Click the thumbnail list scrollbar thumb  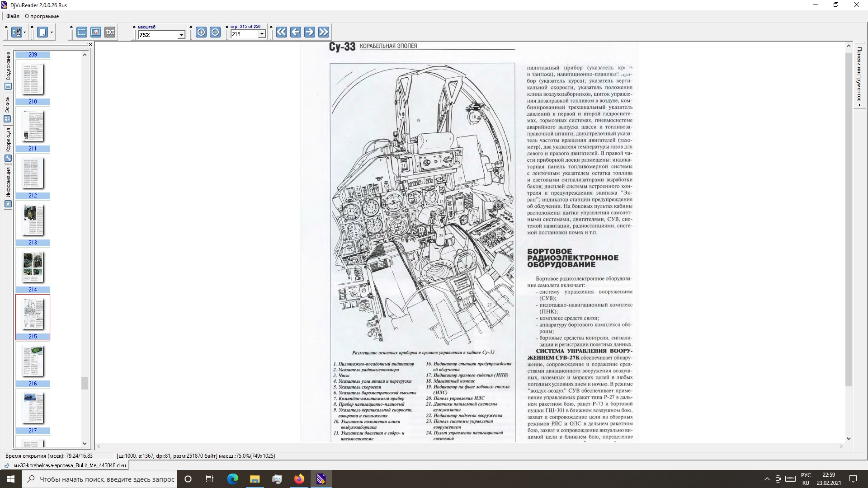[x=85, y=383]
